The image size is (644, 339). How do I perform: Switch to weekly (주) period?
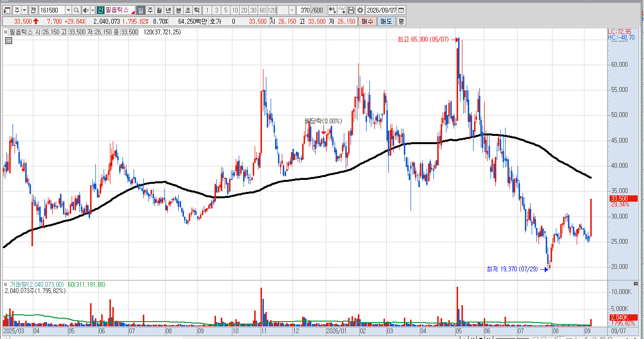pyautogui.click(x=150, y=10)
